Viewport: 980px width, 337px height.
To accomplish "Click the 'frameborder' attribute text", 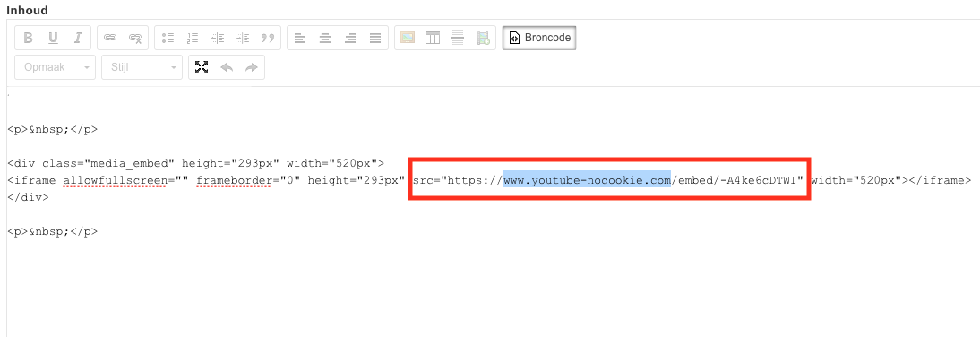I will 233,181.
